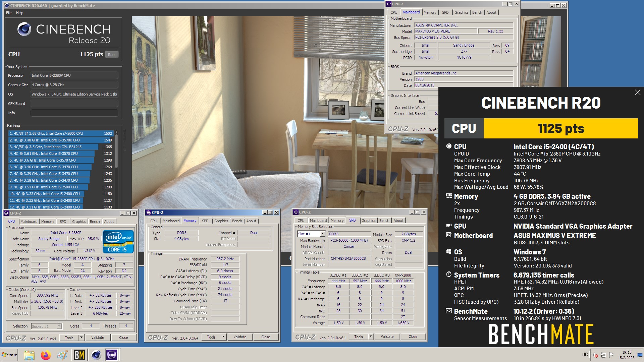644x362 pixels.
Task: Click the 1125 pts yellow score bar
Action: point(561,128)
